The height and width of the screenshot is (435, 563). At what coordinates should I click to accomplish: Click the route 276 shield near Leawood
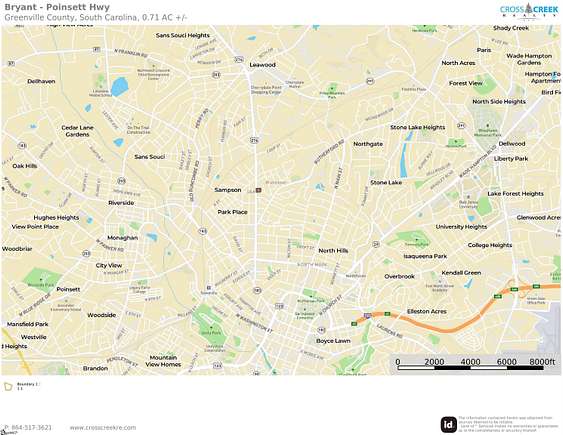pyautogui.click(x=239, y=60)
